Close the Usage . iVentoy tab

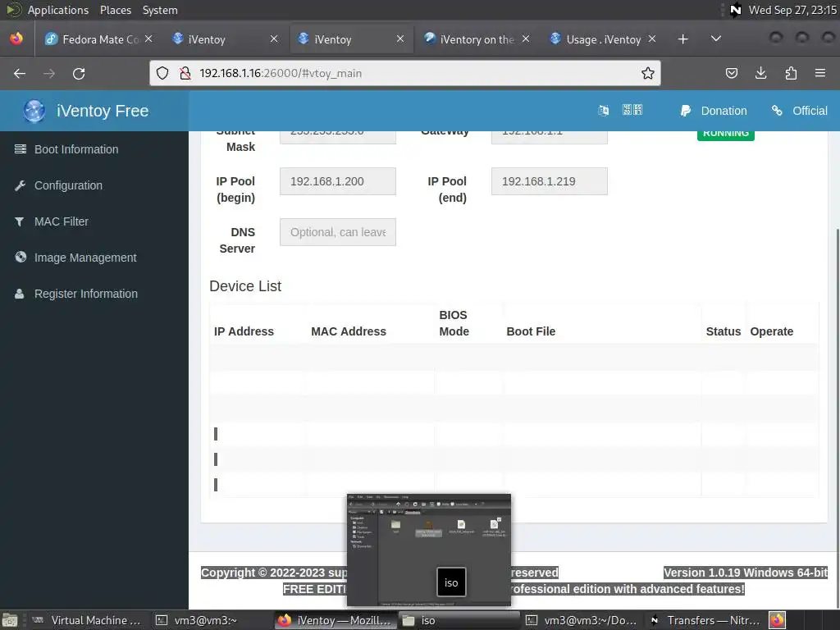pos(652,39)
